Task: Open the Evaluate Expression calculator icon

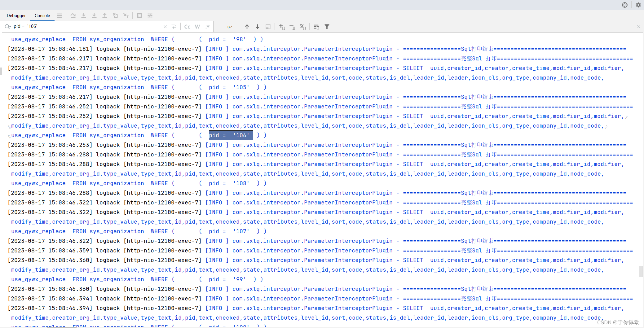Action: click(x=139, y=15)
